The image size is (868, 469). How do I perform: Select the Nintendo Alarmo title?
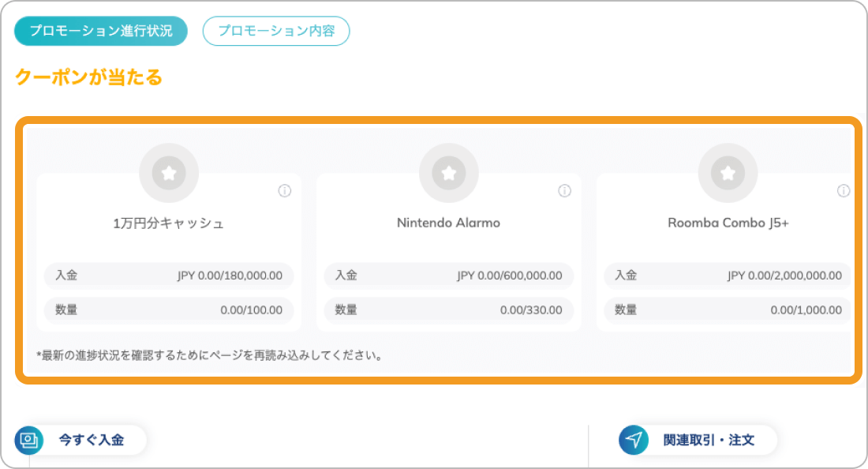(x=448, y=223)
